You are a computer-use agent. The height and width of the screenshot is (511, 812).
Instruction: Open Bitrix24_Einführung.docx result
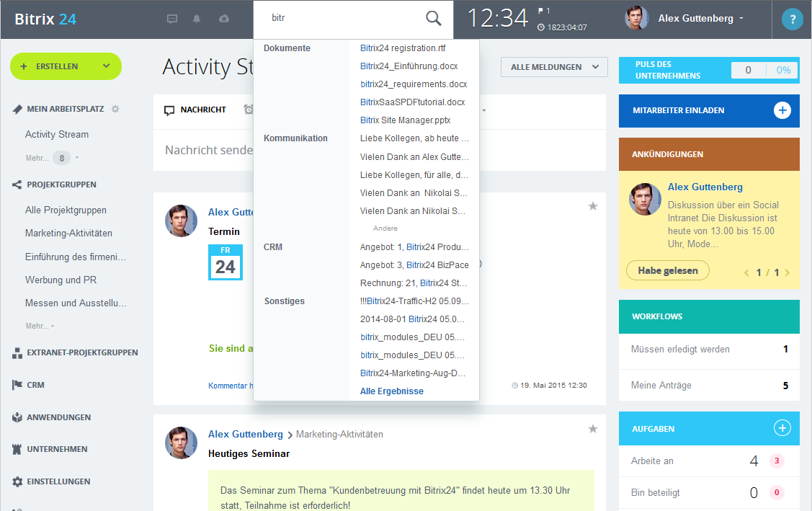tap(409, 66)
